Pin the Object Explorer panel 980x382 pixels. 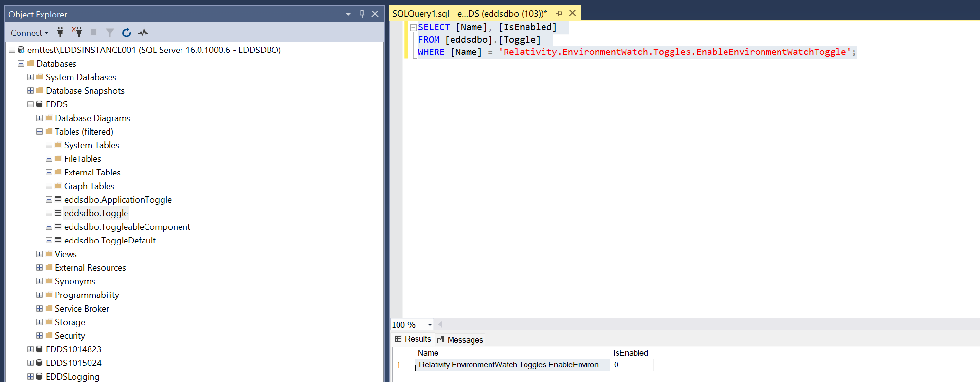click(362, 14)
